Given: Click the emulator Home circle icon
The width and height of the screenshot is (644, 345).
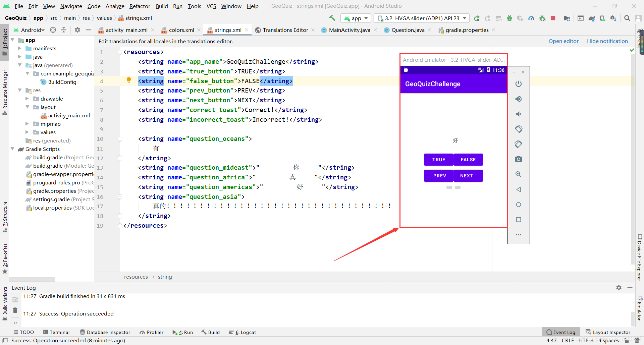Looking at the screenshot, I should [x=519, y=205].
